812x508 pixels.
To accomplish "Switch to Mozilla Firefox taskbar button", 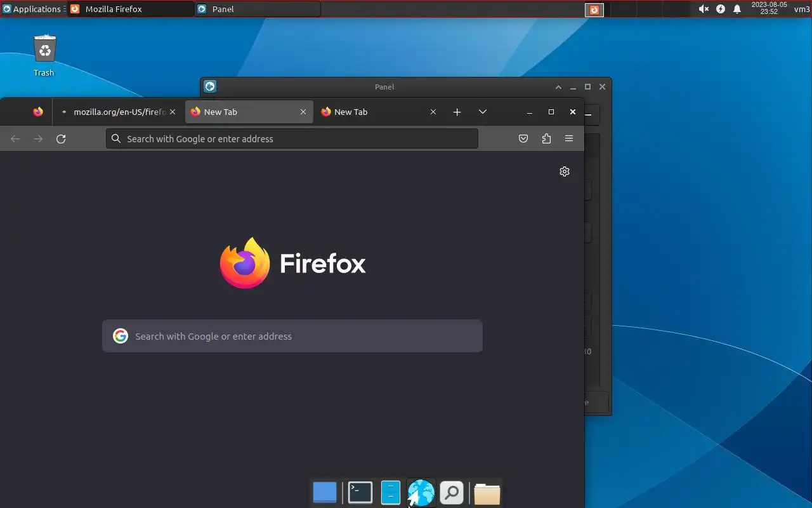I will click(x=131, y=9).
